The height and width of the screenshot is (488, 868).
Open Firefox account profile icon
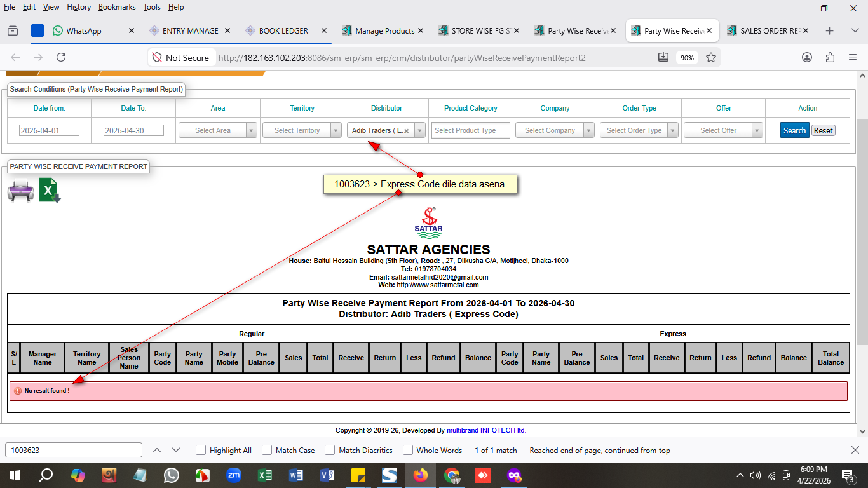[807, 57]
